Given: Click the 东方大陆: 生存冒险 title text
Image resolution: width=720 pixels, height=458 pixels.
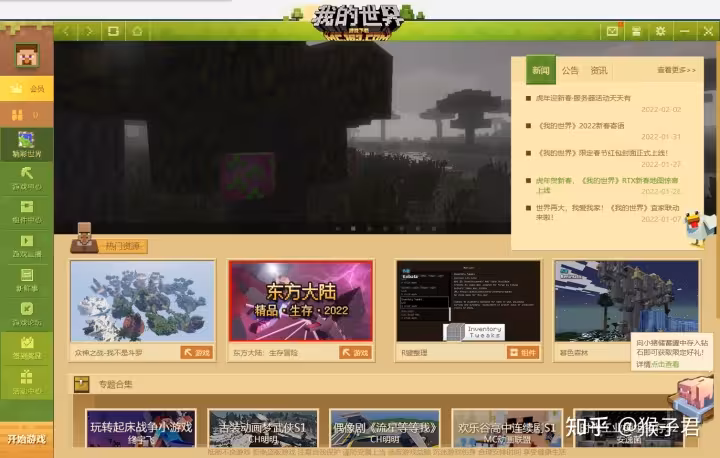Looking at the screenshot, I should pyautogui.click(x=265, y=353).
